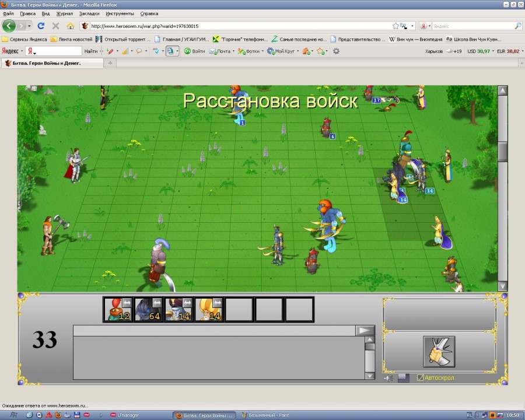525x420 pixels.
Task: Click the RU language indicator in tray
Action: [x=469, y=415]
